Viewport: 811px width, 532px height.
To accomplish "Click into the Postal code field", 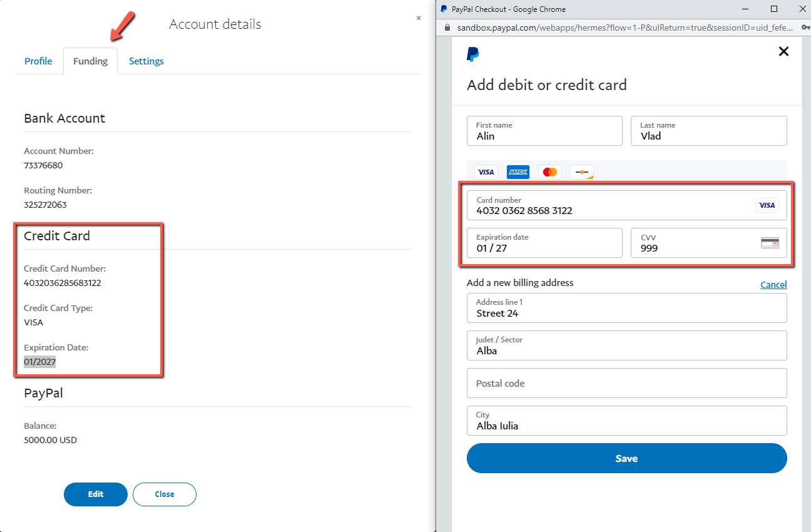I will [626, 383].
